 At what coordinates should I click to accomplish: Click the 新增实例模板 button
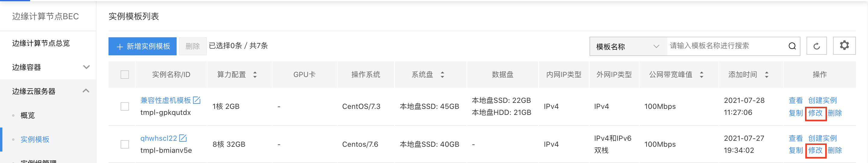[143, 46]
